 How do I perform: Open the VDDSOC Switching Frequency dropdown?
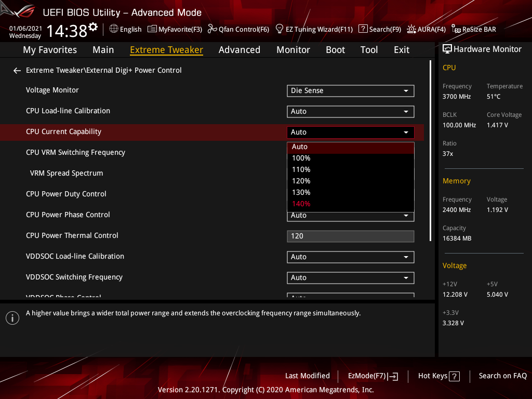pyautogui.click(x=351, y=278)
